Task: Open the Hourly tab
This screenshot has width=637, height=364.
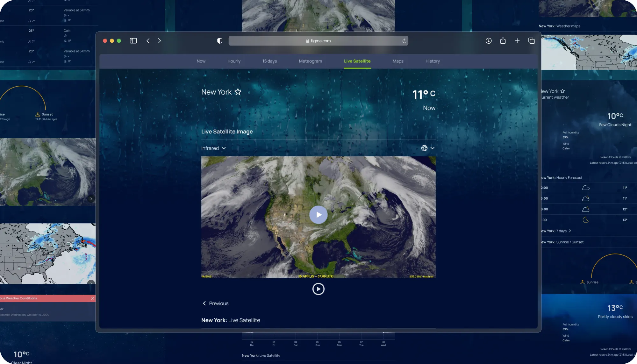Action: [x=234, y=61]
